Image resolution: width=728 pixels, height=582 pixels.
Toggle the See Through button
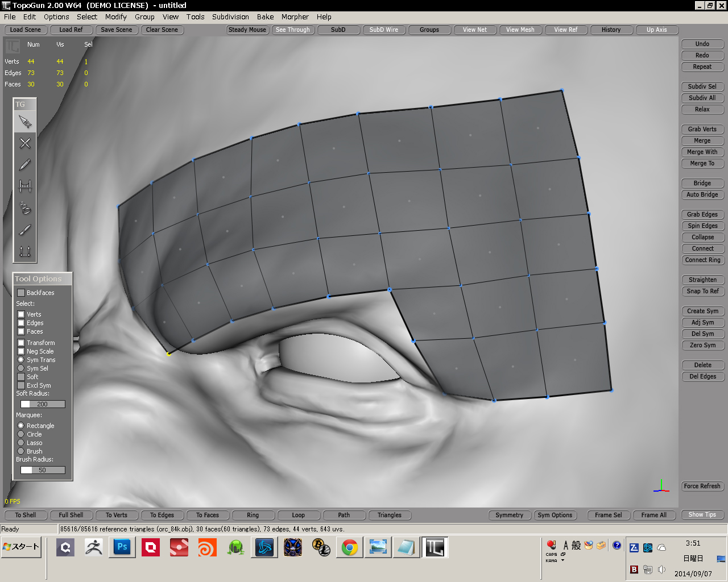point(293,30)
